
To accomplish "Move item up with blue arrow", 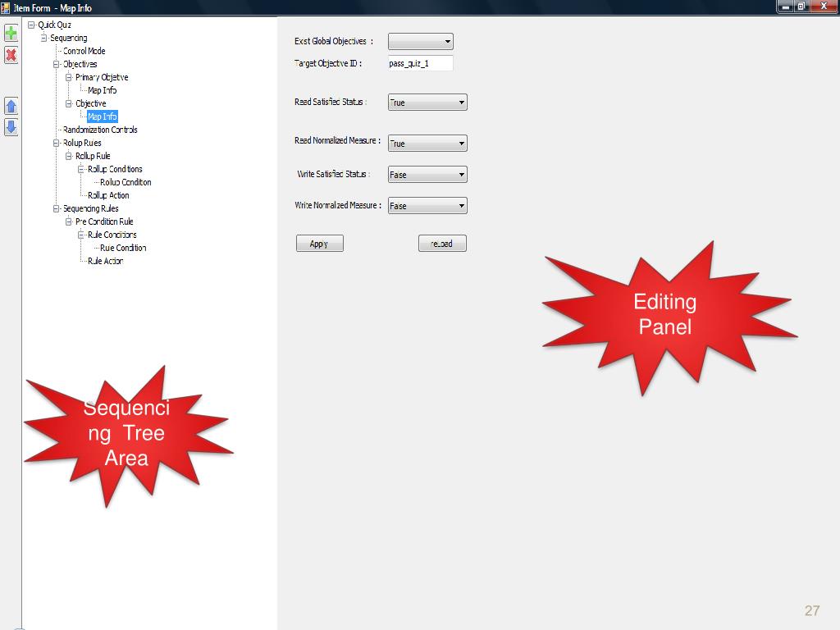I will click(11, 106).
